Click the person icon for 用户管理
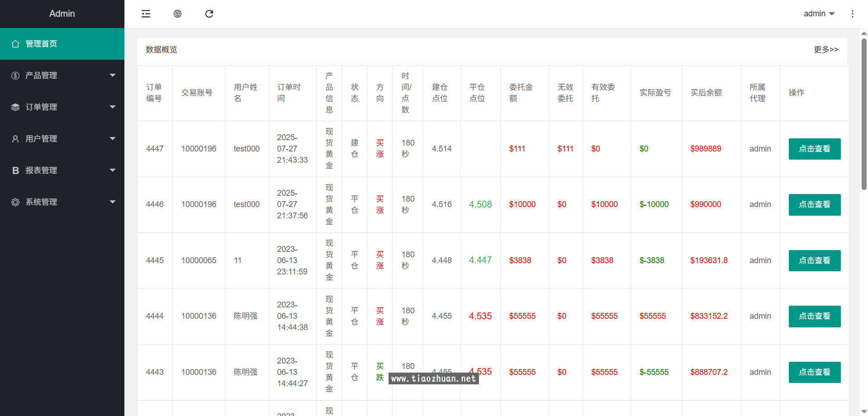Screen dimensions: 868x416 click(15, 139)
